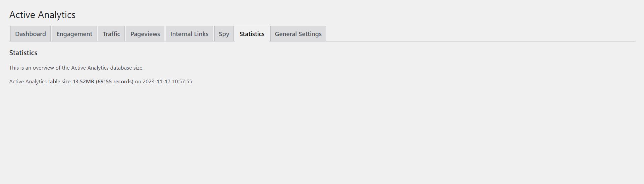Click the 10:57:55 time text

tap(182, 82)
